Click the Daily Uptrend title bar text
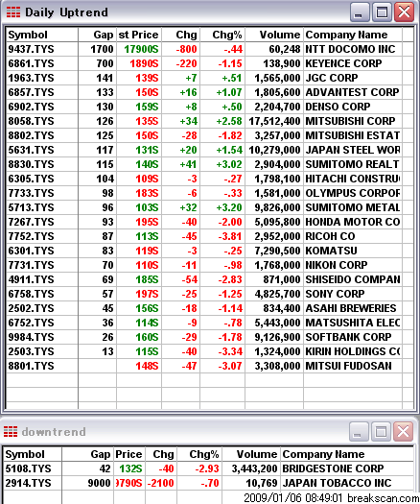420x504 pixels. point(66,12)
